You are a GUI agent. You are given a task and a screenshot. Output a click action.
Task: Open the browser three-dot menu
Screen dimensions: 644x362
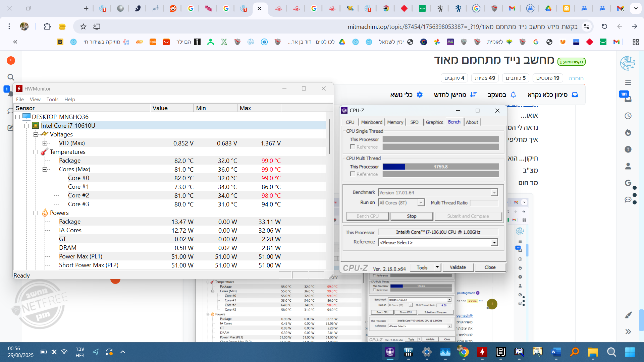(9, 26)
